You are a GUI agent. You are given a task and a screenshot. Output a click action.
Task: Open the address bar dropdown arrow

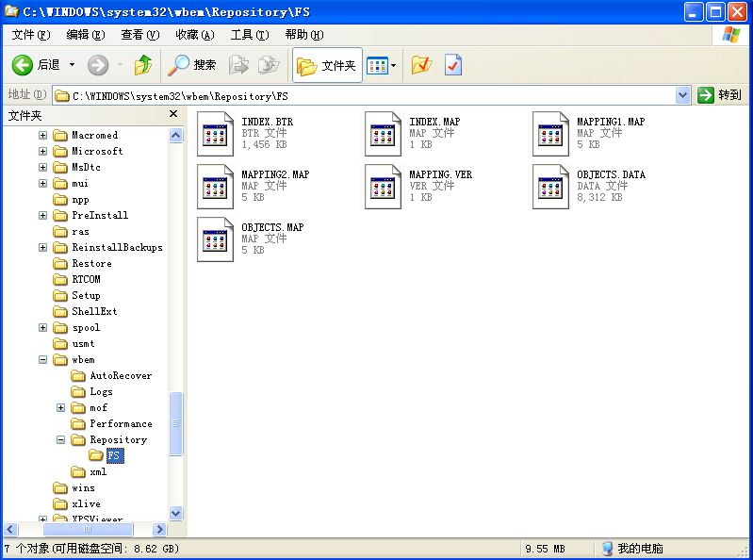682,95
